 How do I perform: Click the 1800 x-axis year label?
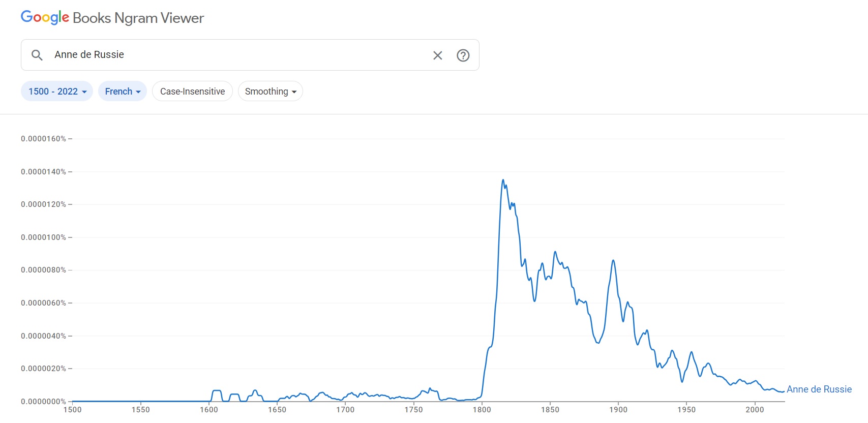[482, 410]
